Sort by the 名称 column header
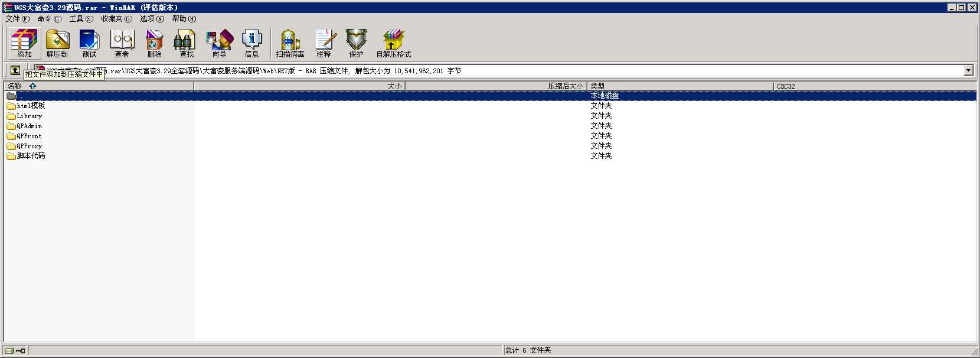The height and width of the screenshot is (358, 980). 99,86
